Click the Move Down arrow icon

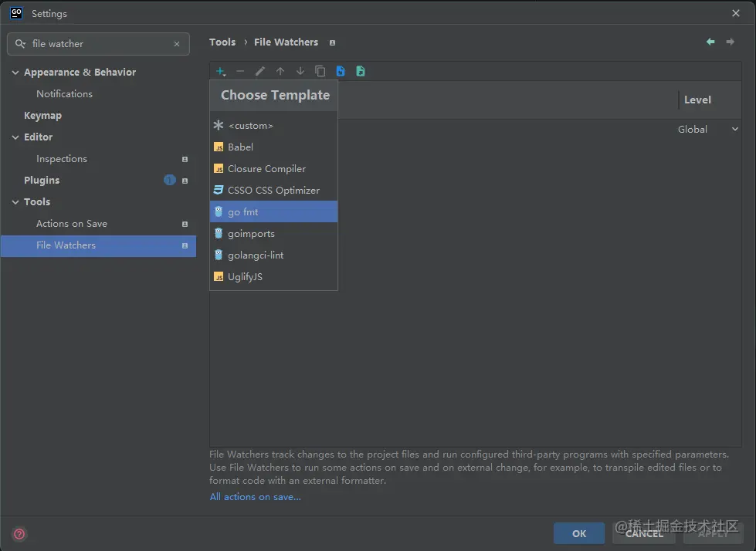click(x=300, y=71)
